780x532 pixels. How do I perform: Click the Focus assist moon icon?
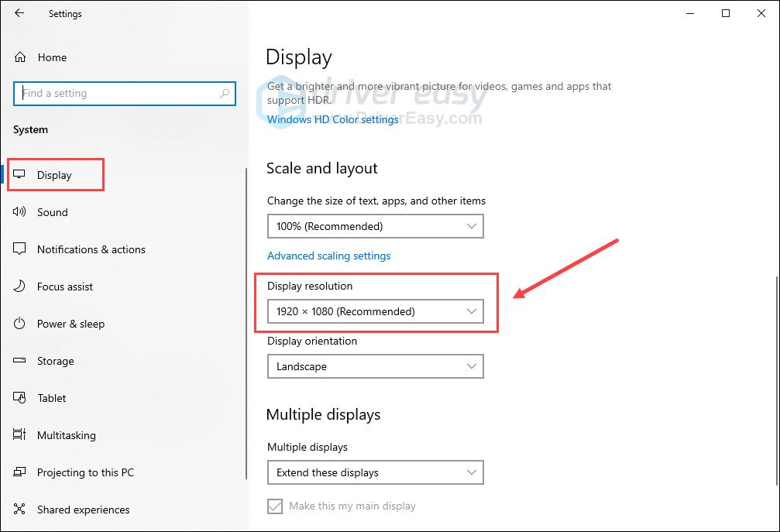(21, 287)
